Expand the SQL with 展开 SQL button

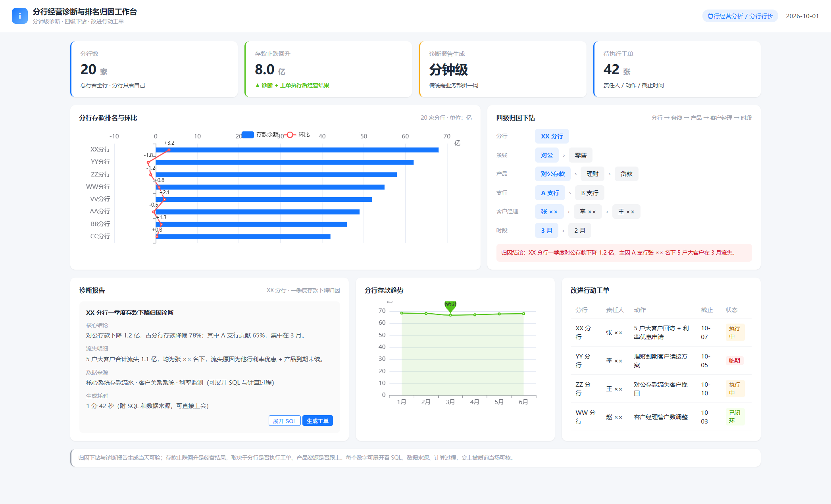(285, 421)
